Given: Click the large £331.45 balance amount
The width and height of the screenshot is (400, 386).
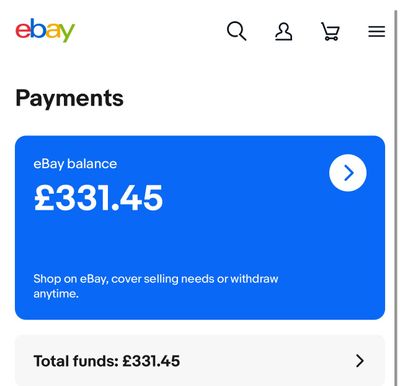Looking at the screenshot, I should [x=99, y=198].
